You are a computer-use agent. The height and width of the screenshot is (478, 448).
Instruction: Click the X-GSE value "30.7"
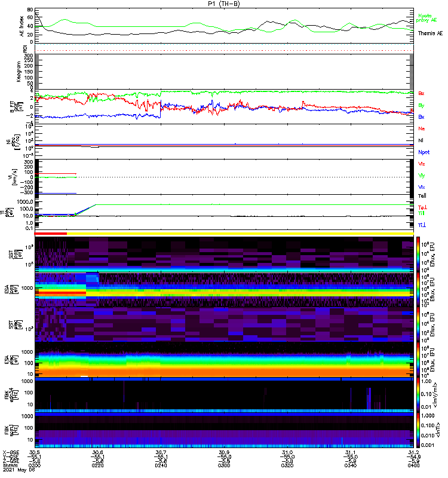[x=161, y=452]
